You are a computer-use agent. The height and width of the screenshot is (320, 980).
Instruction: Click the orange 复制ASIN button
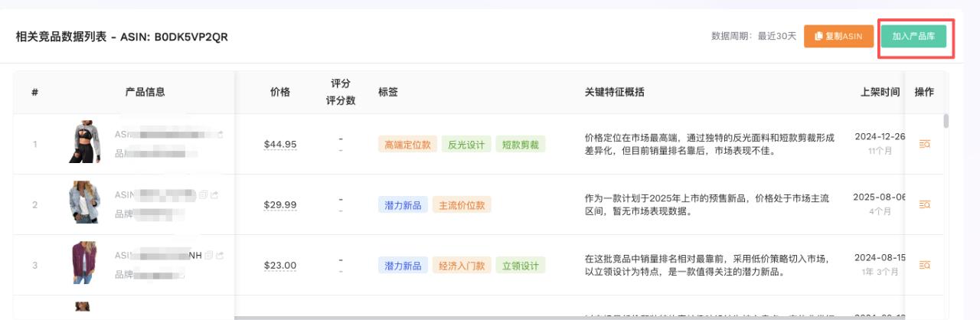(x=838, y=36)
